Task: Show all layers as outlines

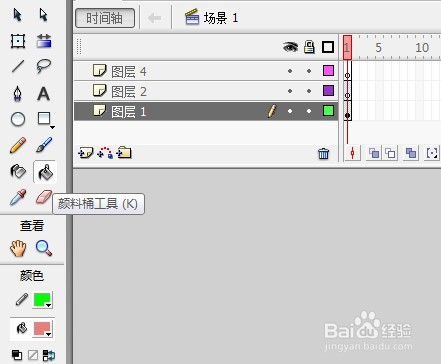Action: click(x=328, y=47)
